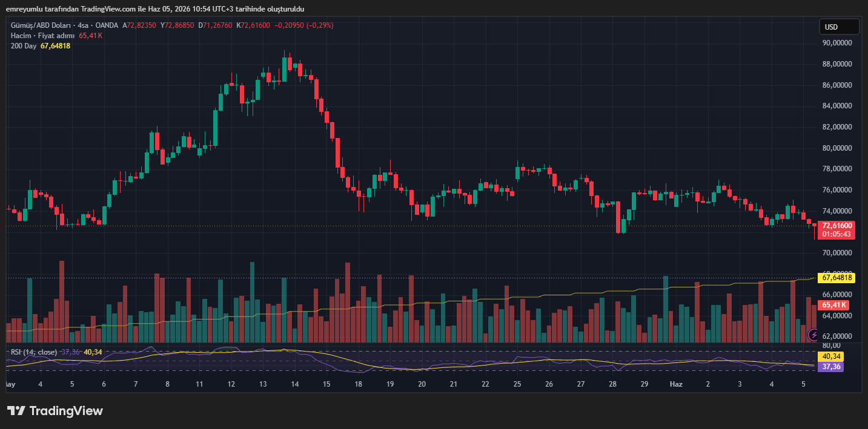Open the USD currency selector

click(x=839, y=27)
